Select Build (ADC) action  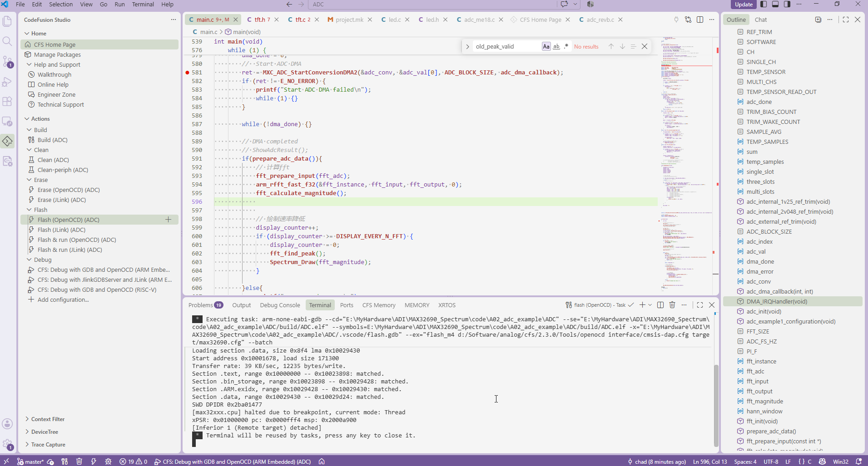[x=52, y=140]
